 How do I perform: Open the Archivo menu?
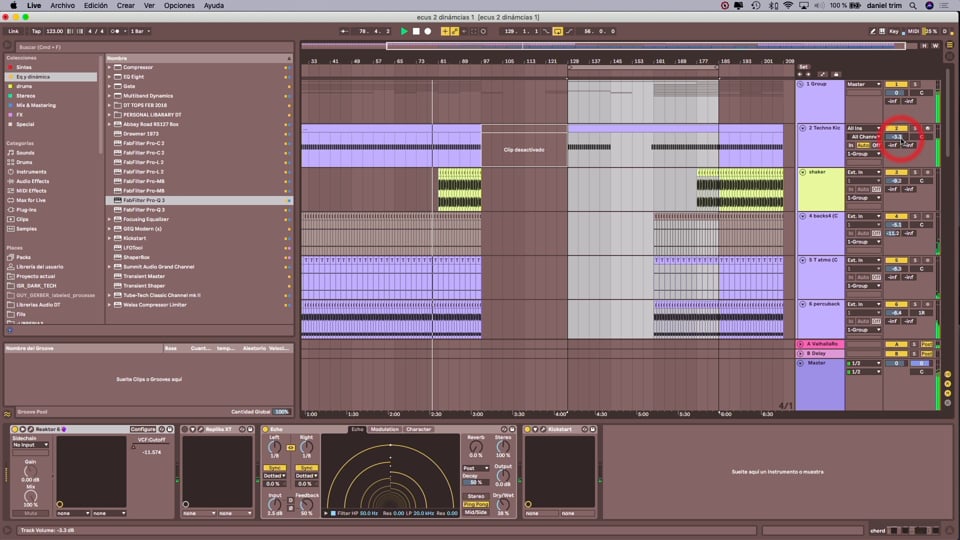click(62, 6)
